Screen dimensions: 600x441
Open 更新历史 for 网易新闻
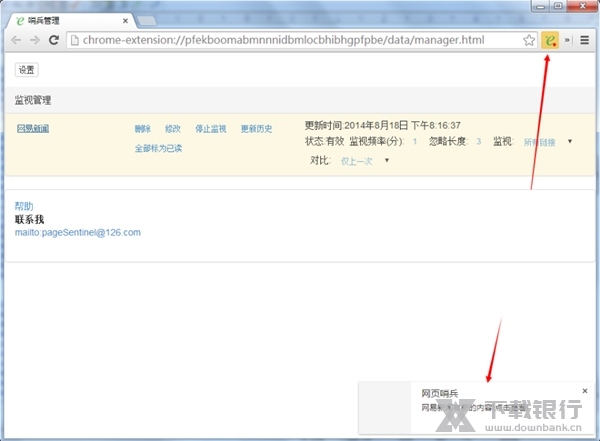click(x=256, y=129)
